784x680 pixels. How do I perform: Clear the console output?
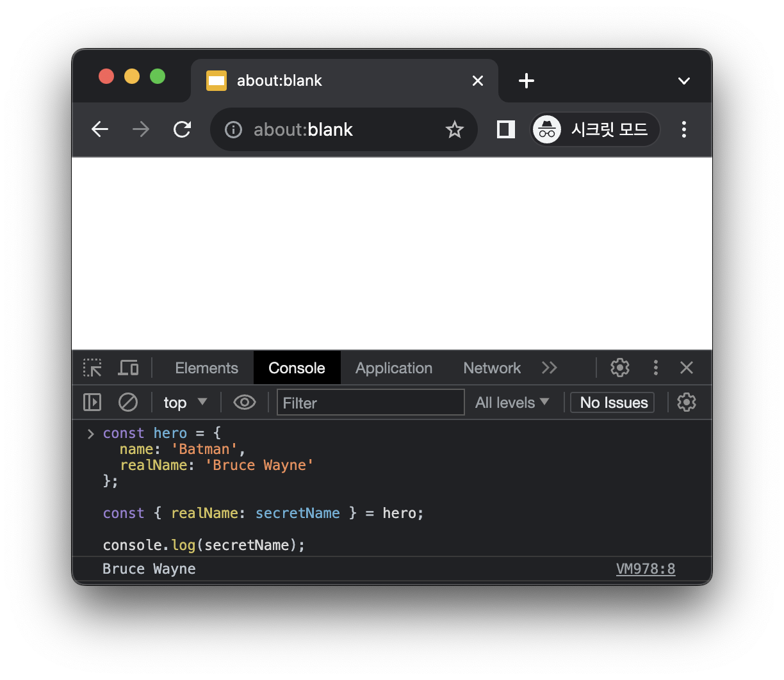[128, 402]
